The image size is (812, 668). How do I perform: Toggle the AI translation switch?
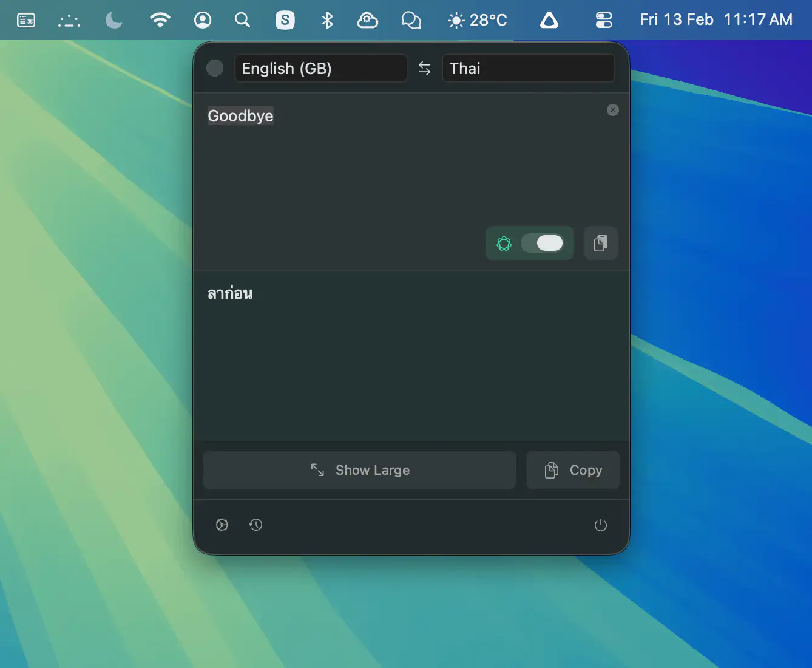(x=542, y=244)
